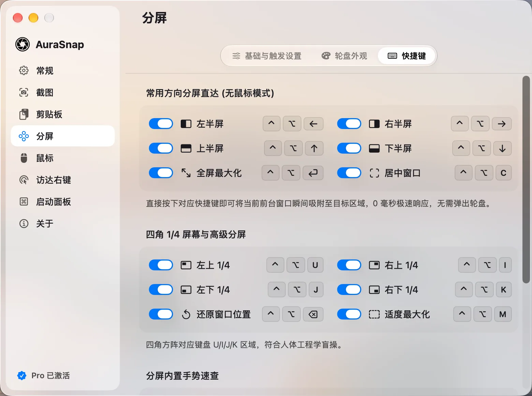Click the clipboard icon beside 剪贴板

24,114
